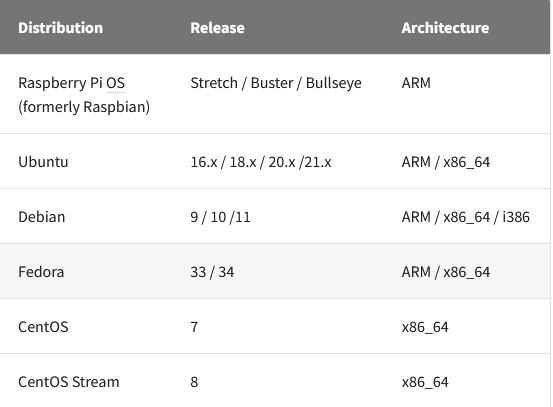Click Fedora's ARM / x86_64 architecture cell
The width and height of the screenshot is (553, 407).
point(446,272)
